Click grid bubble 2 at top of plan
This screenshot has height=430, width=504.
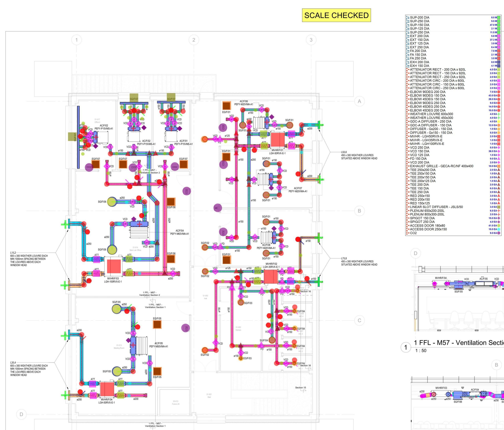point(194,40)
